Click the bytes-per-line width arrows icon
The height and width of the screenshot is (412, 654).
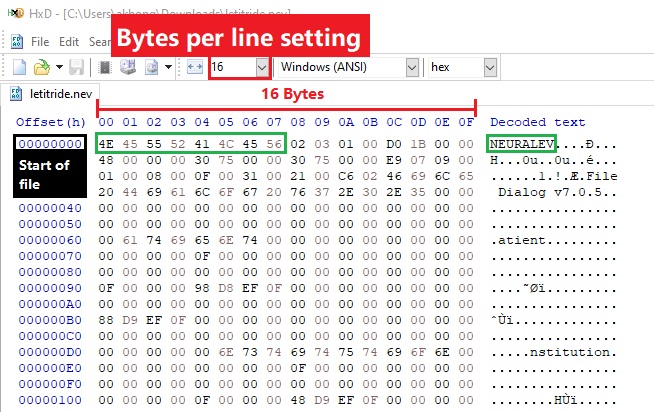pyautogui.click(x=195, y=68)
